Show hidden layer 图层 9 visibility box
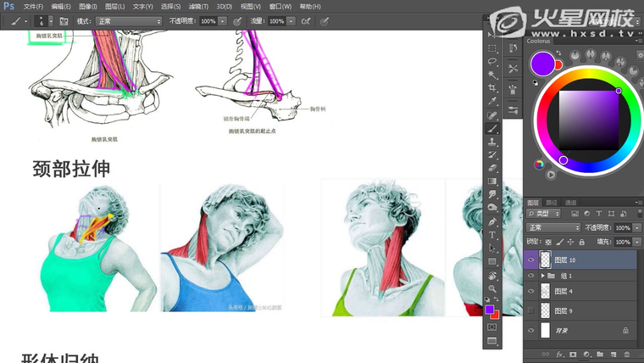 point(531,310)
